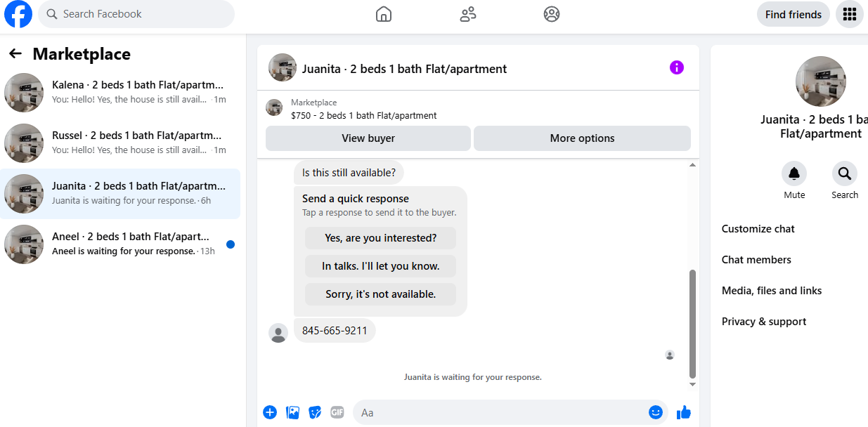The image size is (868, 427).
Task: Open the purple conversation info icon
Action: [x=677, y=67]
